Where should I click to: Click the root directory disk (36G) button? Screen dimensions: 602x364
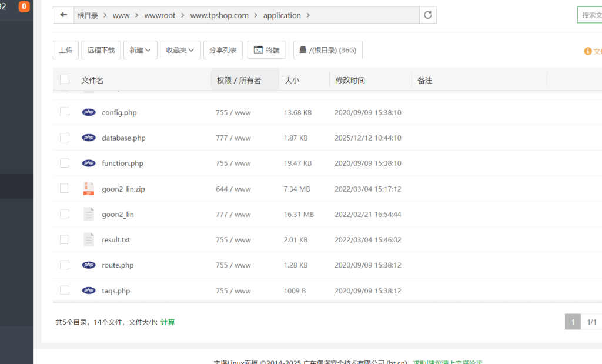pos(328,50)
